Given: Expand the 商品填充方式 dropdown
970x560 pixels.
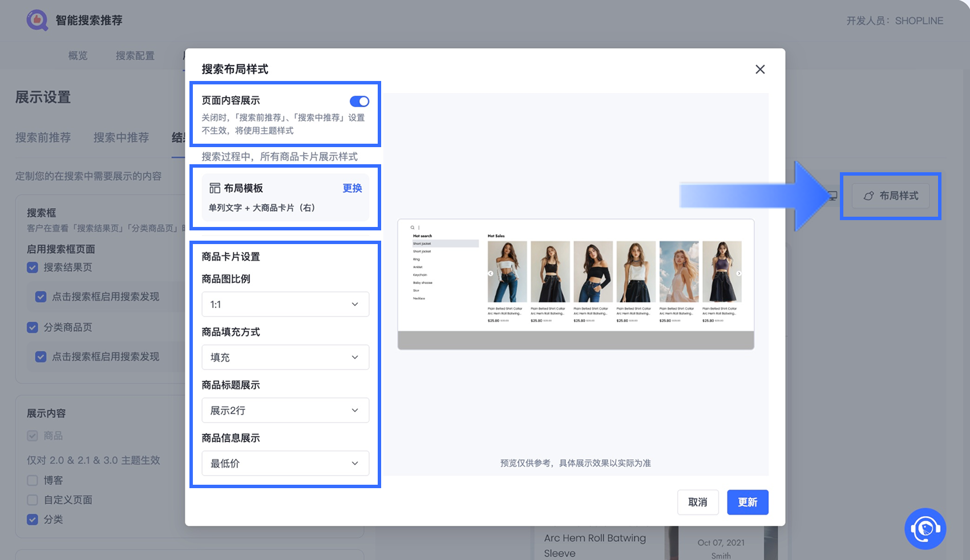Looking at the screenshot, I should tap(285, 358).
